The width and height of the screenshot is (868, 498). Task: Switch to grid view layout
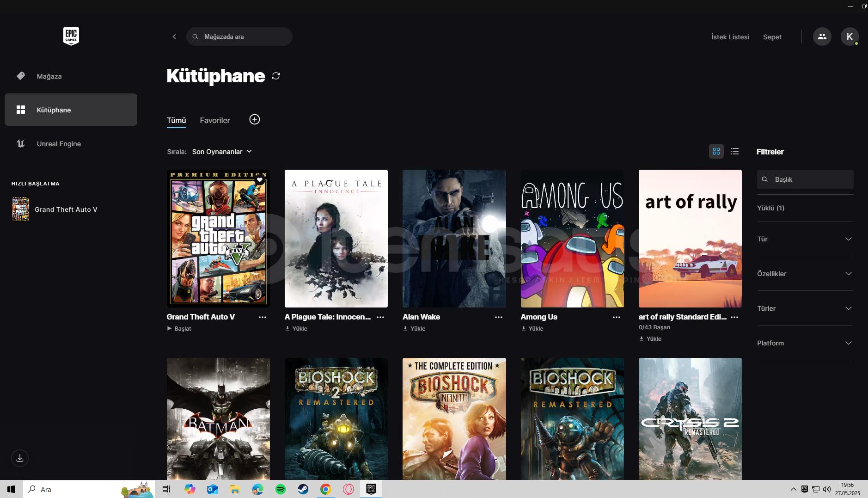[716, 151]
